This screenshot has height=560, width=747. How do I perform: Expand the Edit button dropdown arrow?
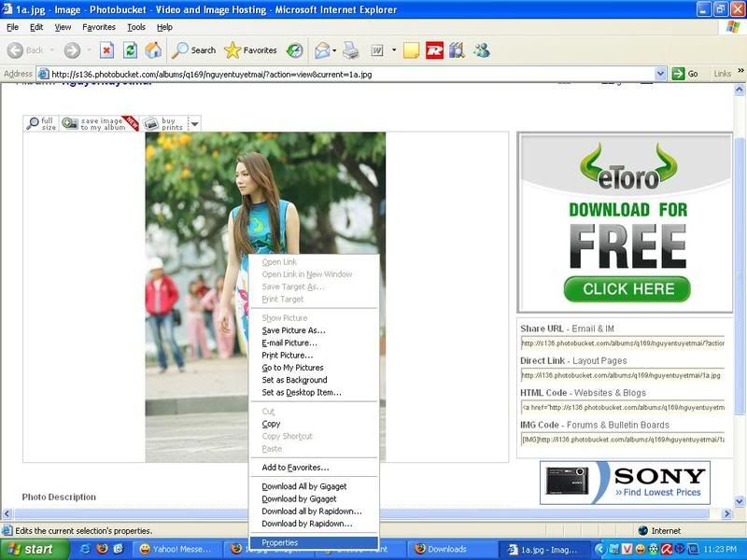click(x=394, y=50)
